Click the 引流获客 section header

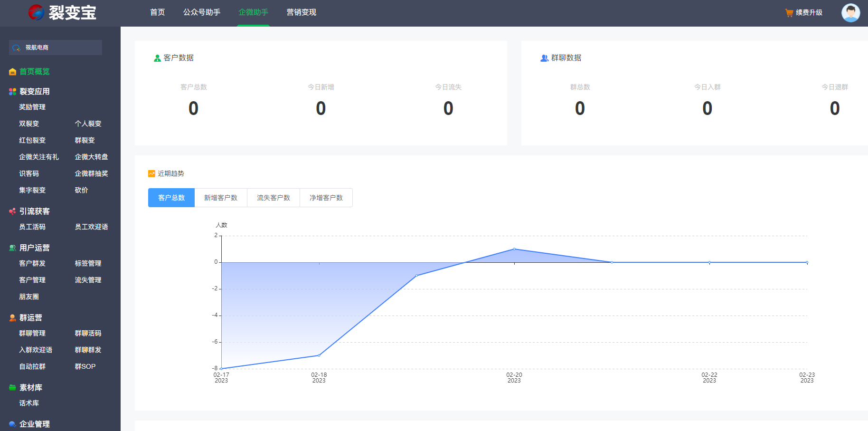click(x=35, y=211)
